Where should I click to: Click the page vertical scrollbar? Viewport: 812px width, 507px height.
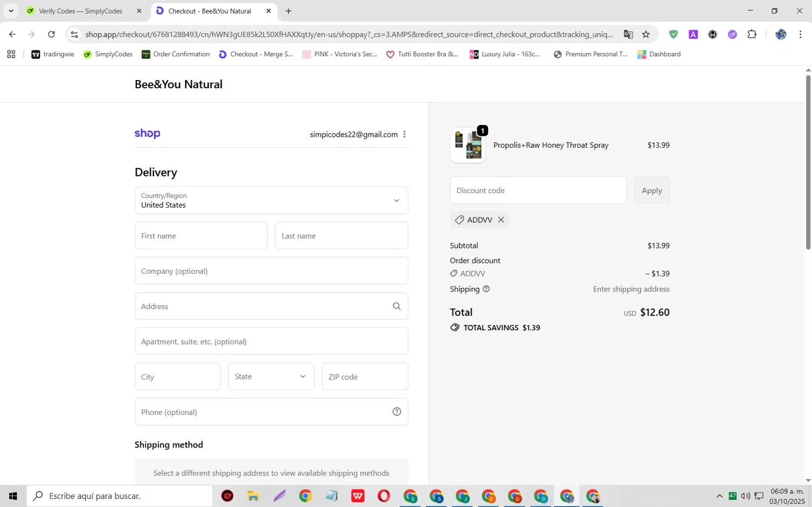coord(808,162)
